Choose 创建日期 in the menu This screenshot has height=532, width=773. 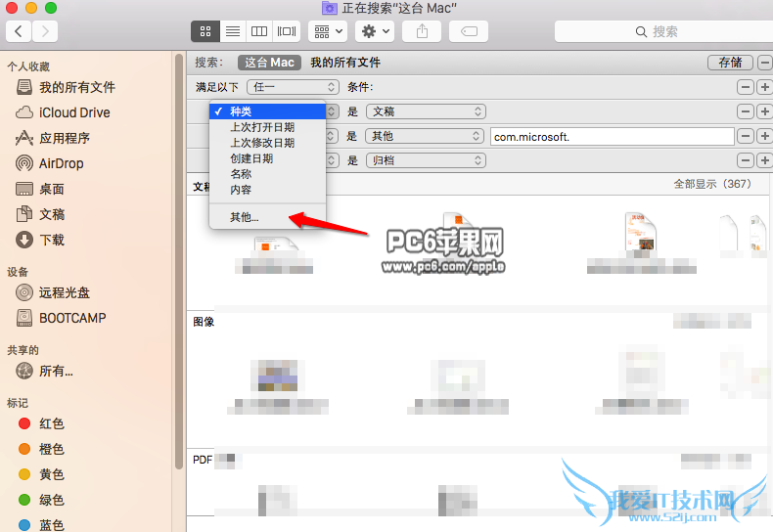click(x=267, y=158)
